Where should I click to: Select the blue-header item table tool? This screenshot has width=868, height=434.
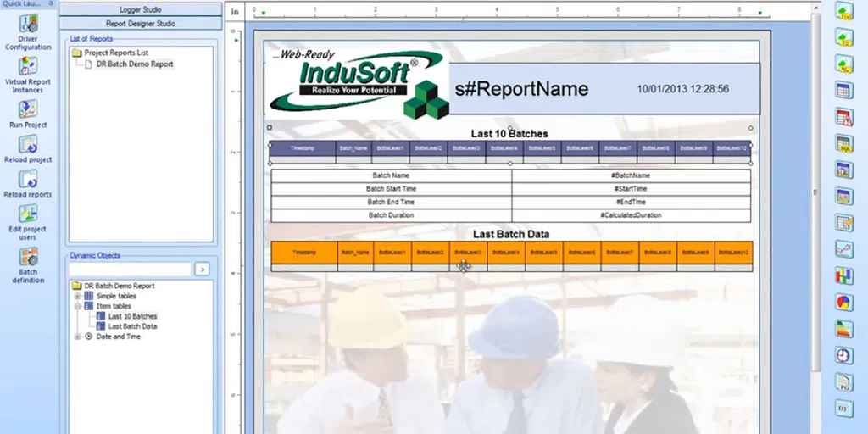coord(844,170)
